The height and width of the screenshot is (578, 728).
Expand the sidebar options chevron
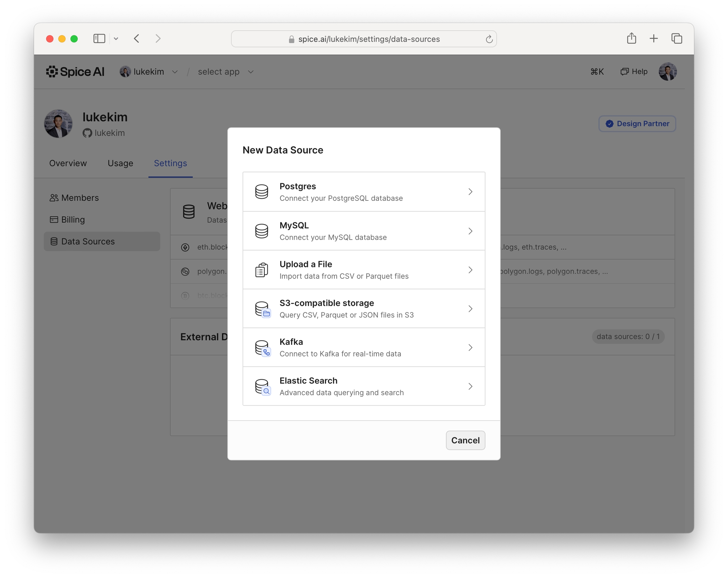(x=116, y=39)
